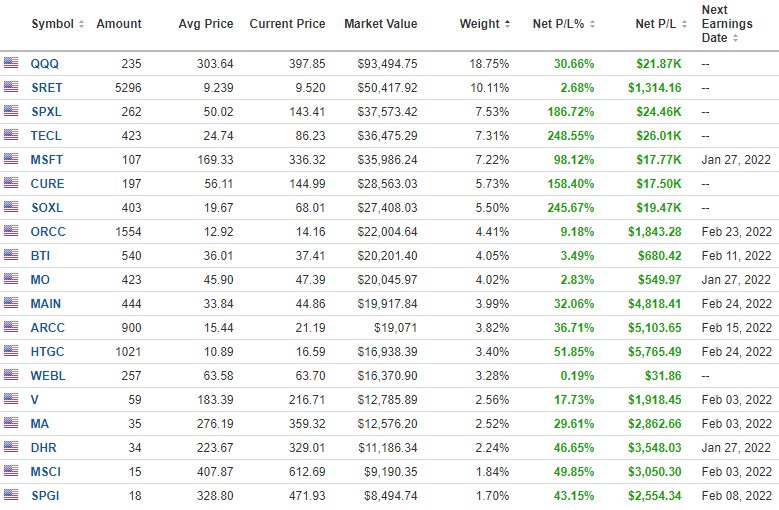779x510 pixels.
Task: Click the flag icon beside ARCC
Action: click(x=11, y=326)
